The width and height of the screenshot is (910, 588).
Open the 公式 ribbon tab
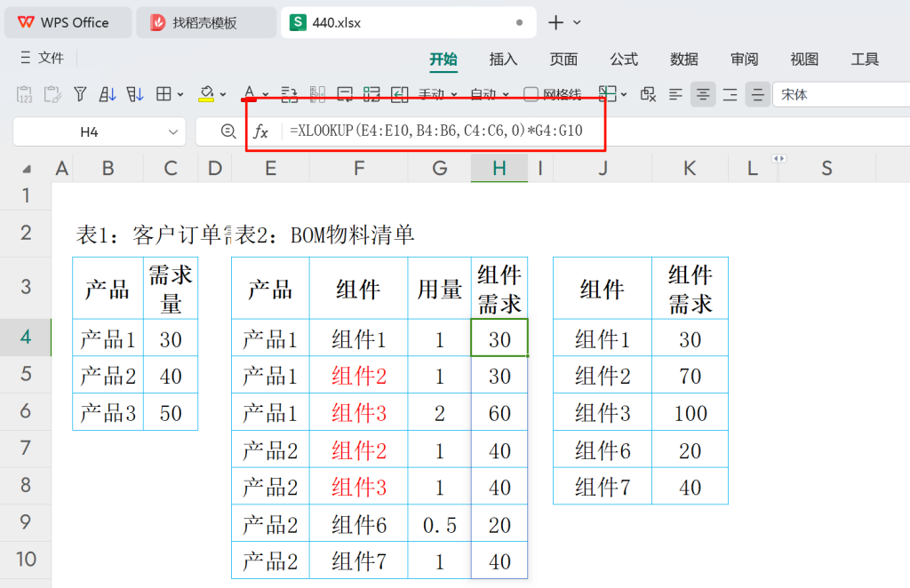[x=624, y=59]
